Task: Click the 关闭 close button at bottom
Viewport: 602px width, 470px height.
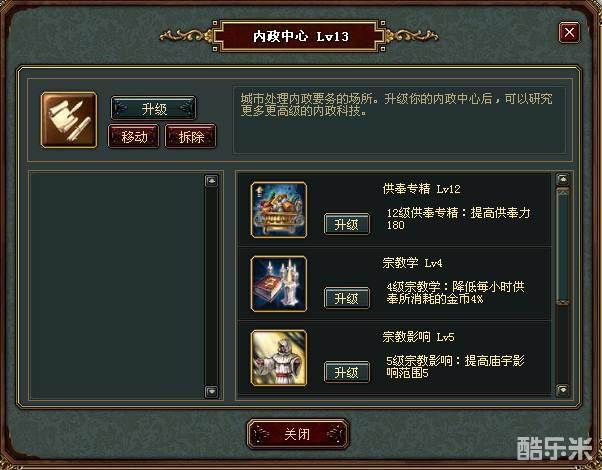Action: (x=298, y=434)
